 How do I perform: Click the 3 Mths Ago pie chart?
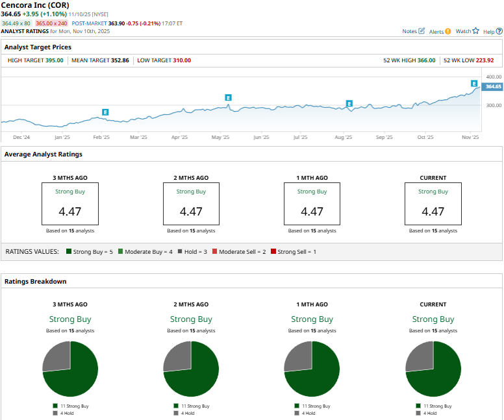tap(70, 368)
